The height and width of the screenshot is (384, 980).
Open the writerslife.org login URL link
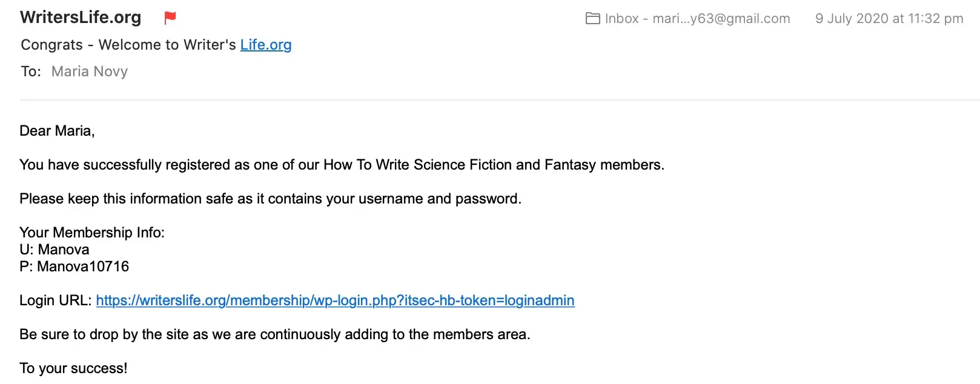click(335, 300)
